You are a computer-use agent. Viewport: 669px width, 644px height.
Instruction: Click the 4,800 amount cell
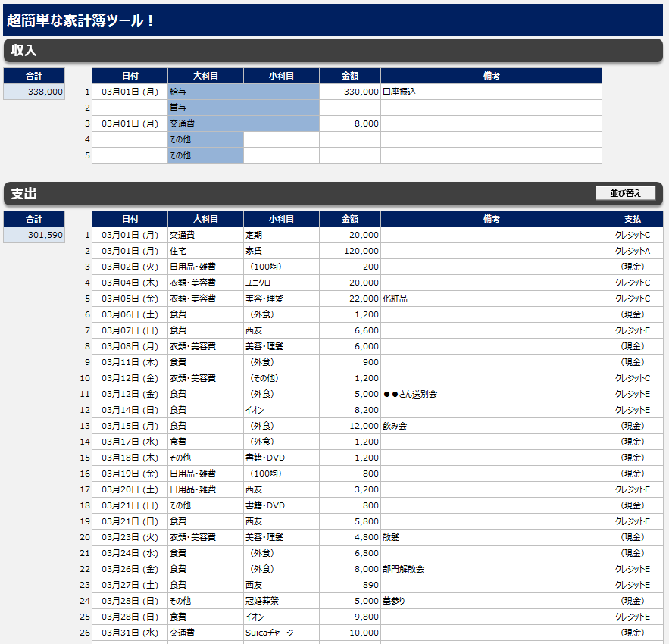(350, 537)
